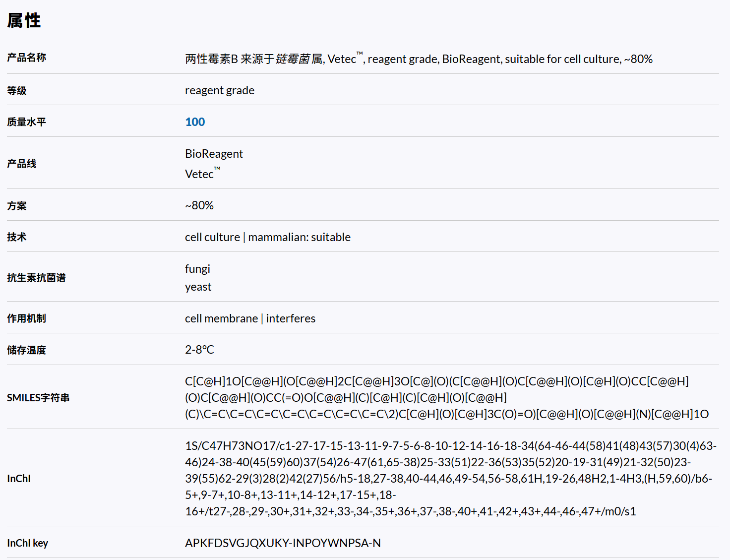This screenshot has height=560, width=730.
Task: Select "fungi" in the antibiotic spectrum row
Action: click(197, 268)
